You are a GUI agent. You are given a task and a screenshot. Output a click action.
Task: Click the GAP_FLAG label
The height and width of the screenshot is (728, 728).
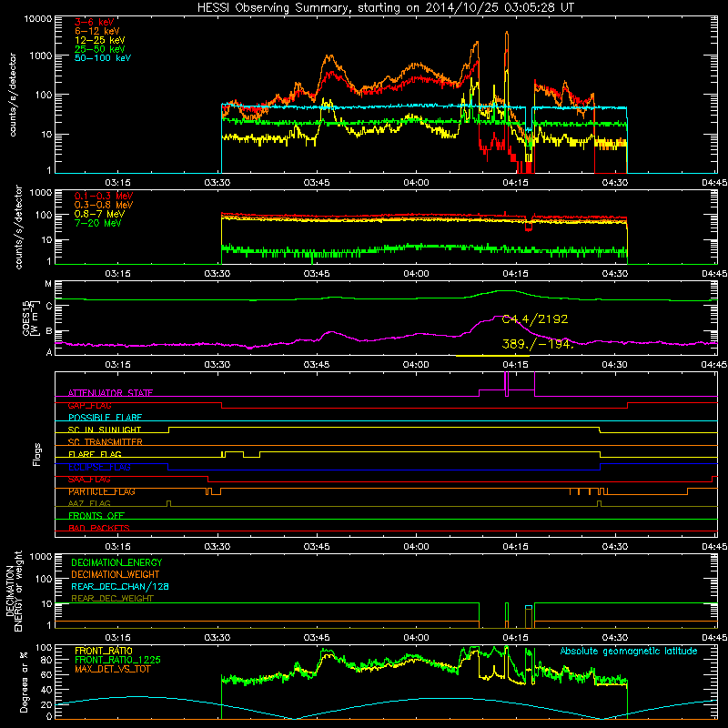pos(89,405)
